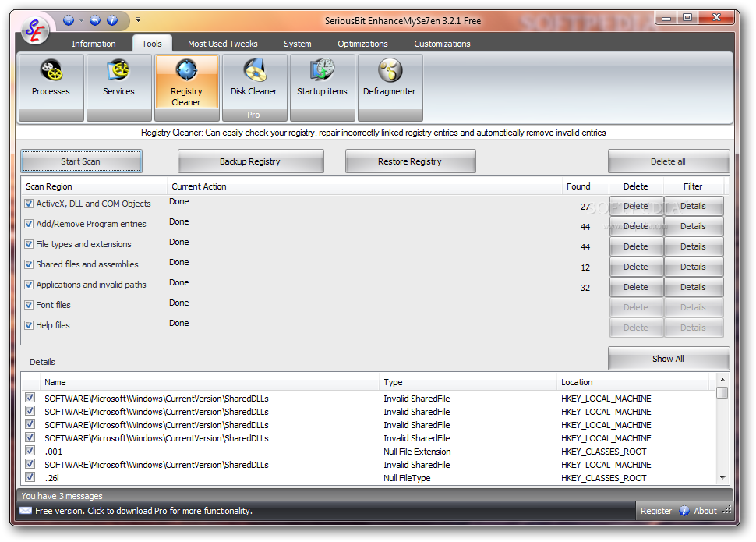Delete the Applications and invalid paths results
The height and width of the screenshot is (542, 756).
[636, 287]
